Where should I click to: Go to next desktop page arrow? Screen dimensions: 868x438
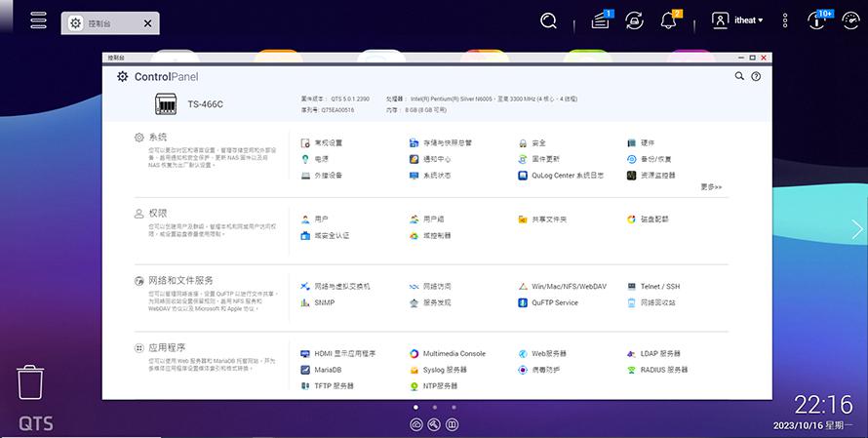857,228
